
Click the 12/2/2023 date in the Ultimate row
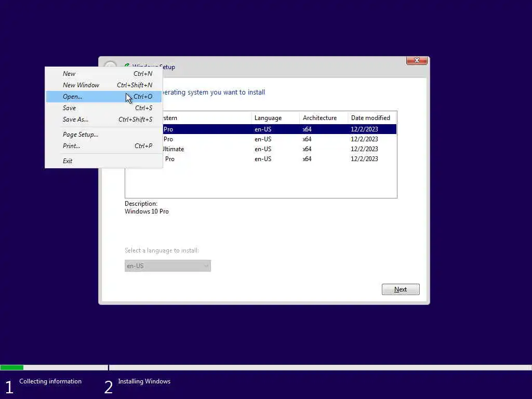[364, 149]
